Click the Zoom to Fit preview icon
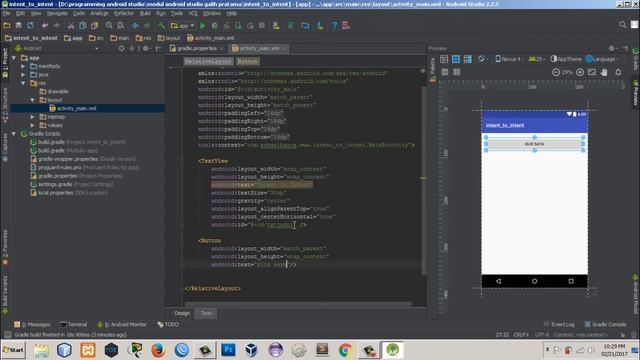The width and height of the screenshot is (640, 360). pyautogui.click(x=592, y=72)
